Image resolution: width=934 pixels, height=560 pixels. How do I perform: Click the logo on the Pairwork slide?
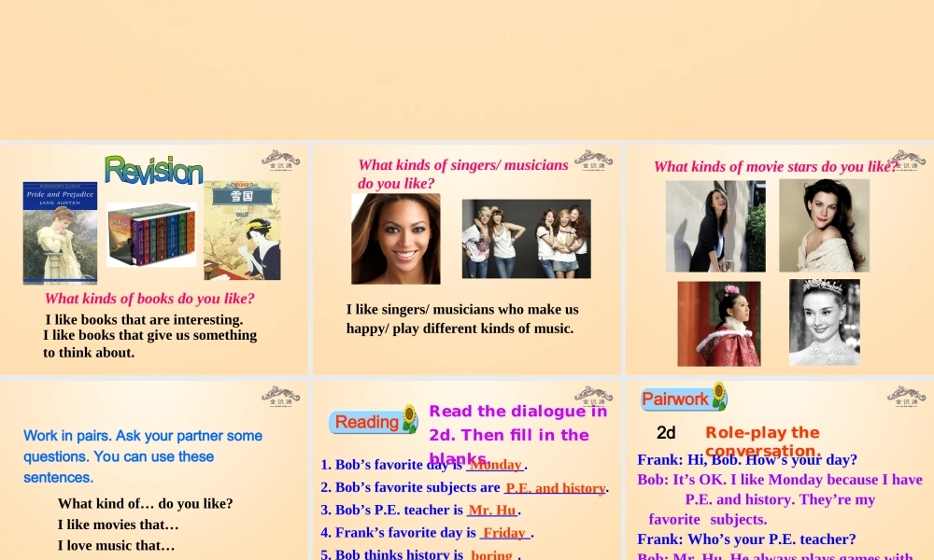[x=906, y=396]
